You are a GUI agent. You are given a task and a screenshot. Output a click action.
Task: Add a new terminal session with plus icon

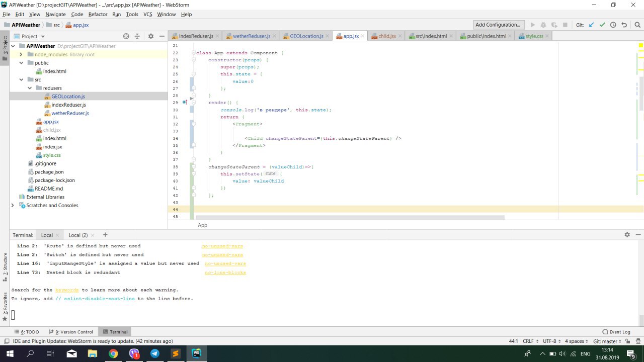(105, 235)
